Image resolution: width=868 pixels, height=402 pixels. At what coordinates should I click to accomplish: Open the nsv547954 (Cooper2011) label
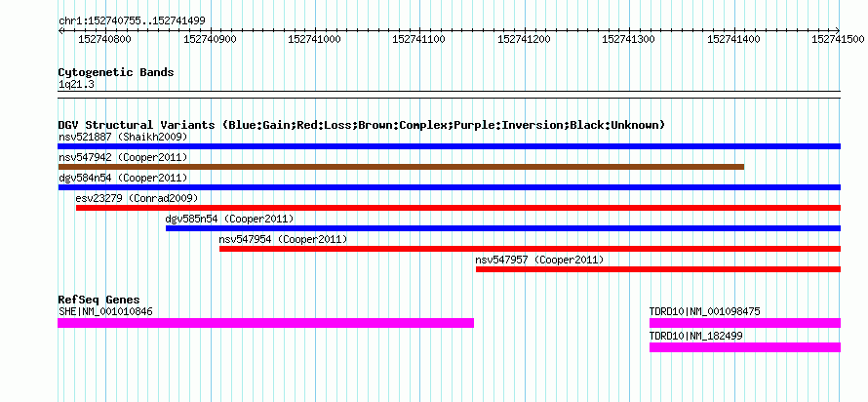point(284,239)
